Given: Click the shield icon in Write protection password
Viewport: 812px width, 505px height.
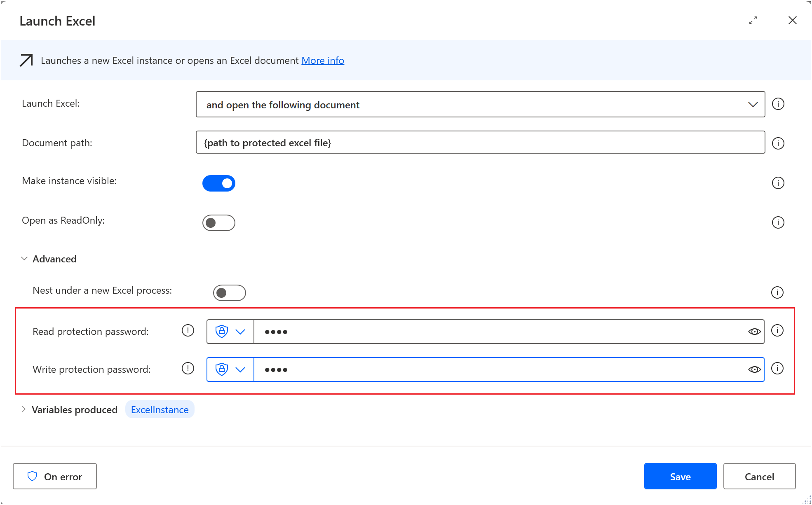Looking at the screenshot, I should click(x=221, y=369).
